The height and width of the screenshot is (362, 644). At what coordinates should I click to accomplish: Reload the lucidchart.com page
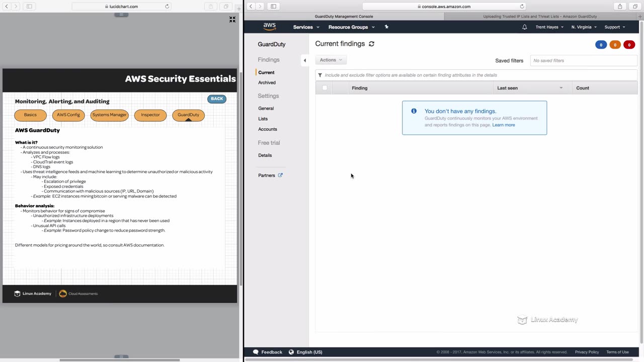click(x=167, y=7)
